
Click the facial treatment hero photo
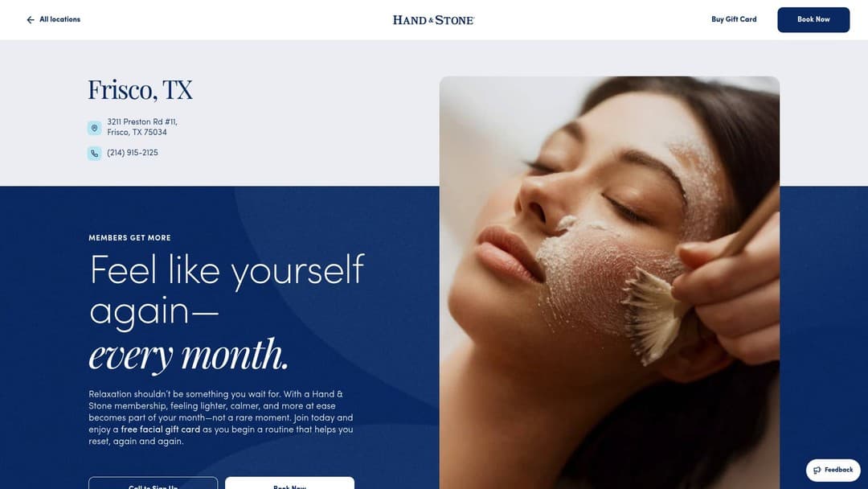[609, 282]
